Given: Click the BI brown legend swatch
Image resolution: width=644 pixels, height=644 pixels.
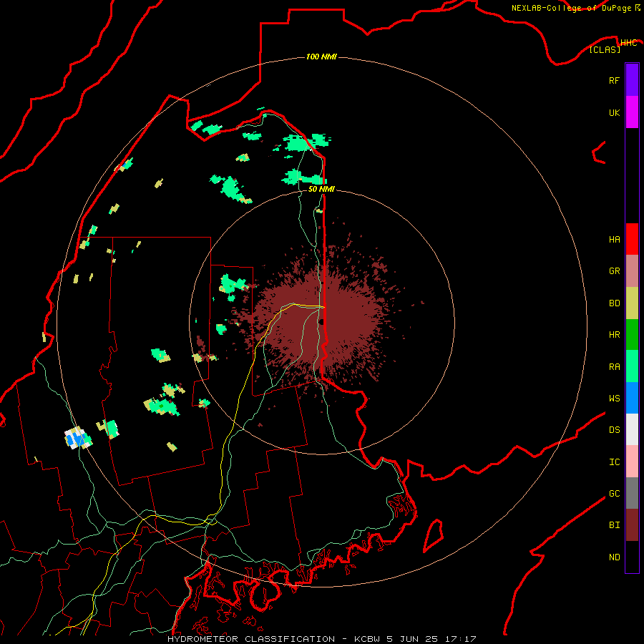Looking at the screenshot, I should pyautogui.click(x=632, y=525).
